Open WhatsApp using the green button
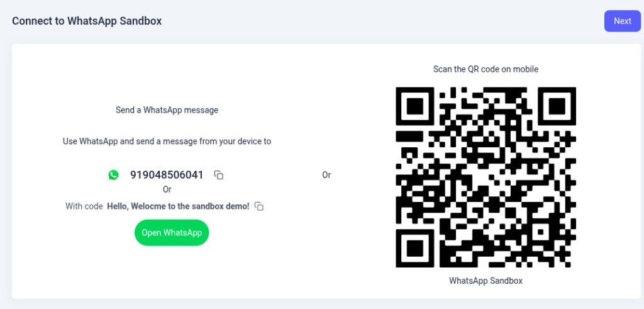The image size is (644, 309). click(172, 233)
